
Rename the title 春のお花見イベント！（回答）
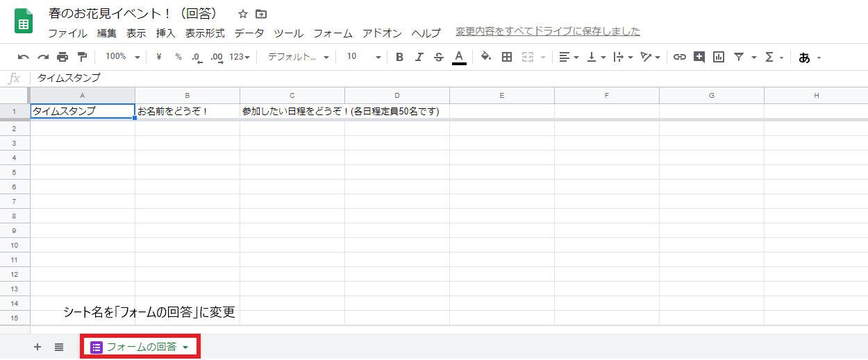(x=133, y=14)
